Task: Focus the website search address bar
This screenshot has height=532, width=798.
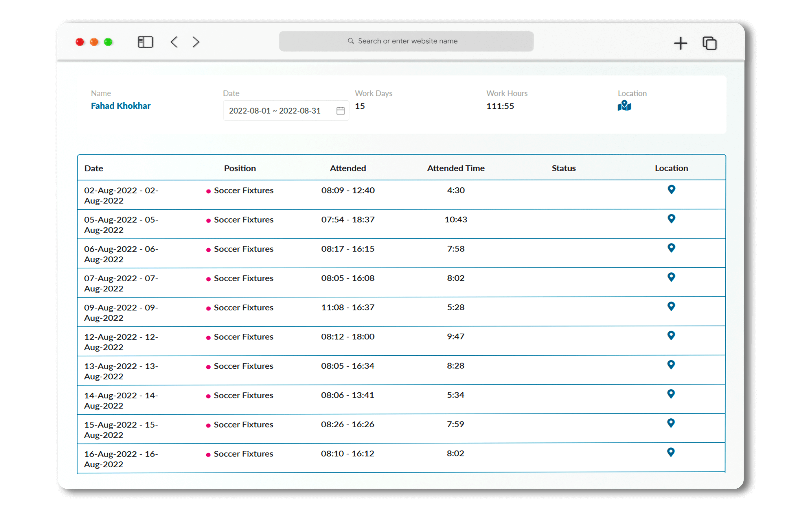Action: pos(406,41)
